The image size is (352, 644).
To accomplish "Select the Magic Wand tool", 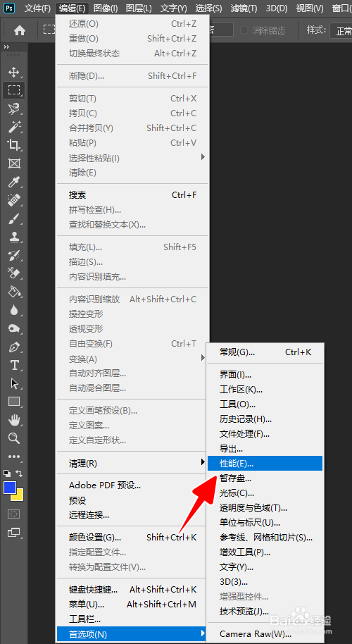I will point(14,127).
